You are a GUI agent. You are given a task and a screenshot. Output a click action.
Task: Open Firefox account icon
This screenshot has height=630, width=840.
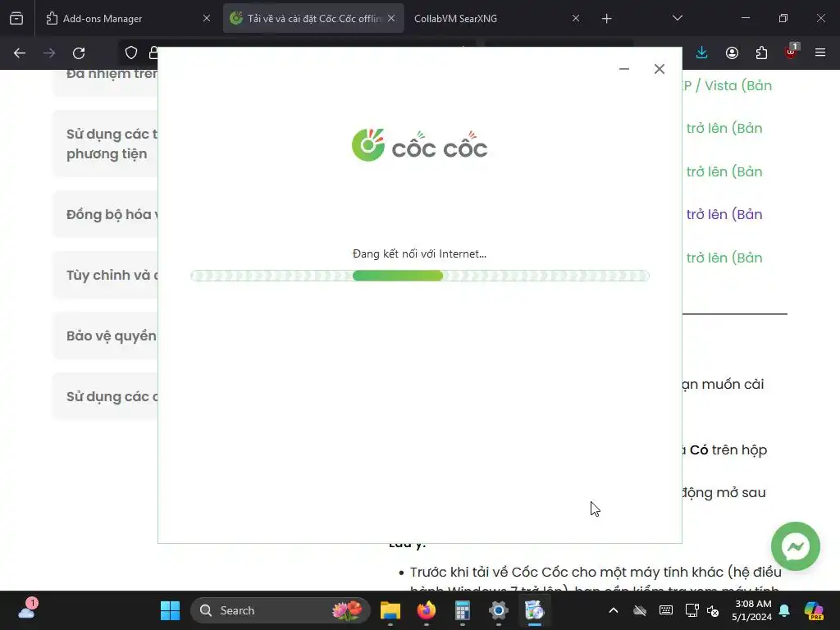pyautogui.click(x=732, y=52)
